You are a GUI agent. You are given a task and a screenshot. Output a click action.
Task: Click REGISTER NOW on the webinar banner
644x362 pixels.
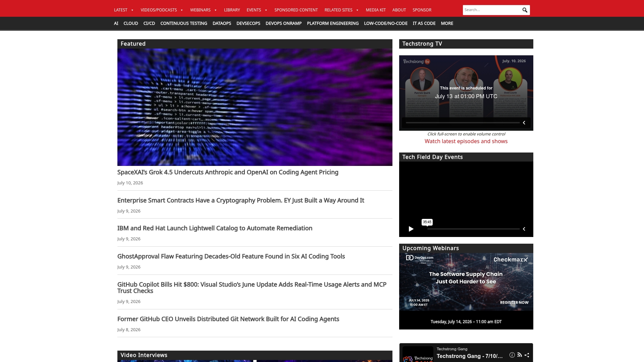(x=514, y=303)
